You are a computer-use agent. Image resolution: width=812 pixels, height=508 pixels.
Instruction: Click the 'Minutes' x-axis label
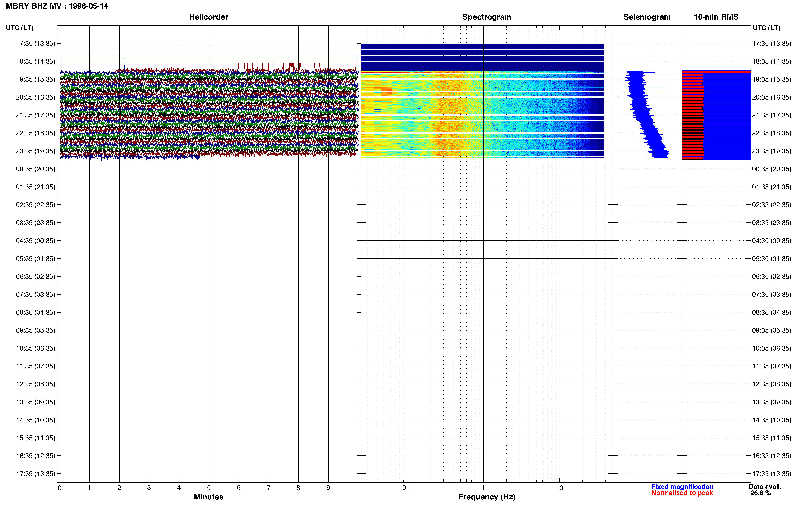pos(209,497)
